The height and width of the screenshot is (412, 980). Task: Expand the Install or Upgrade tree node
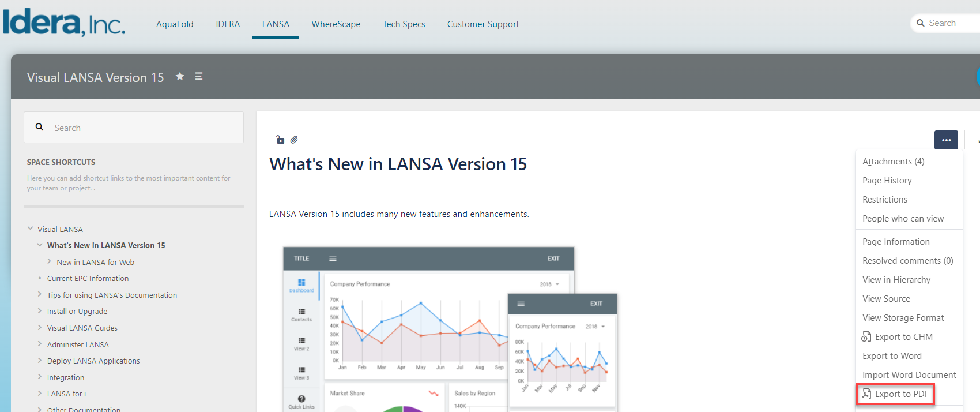40,311
